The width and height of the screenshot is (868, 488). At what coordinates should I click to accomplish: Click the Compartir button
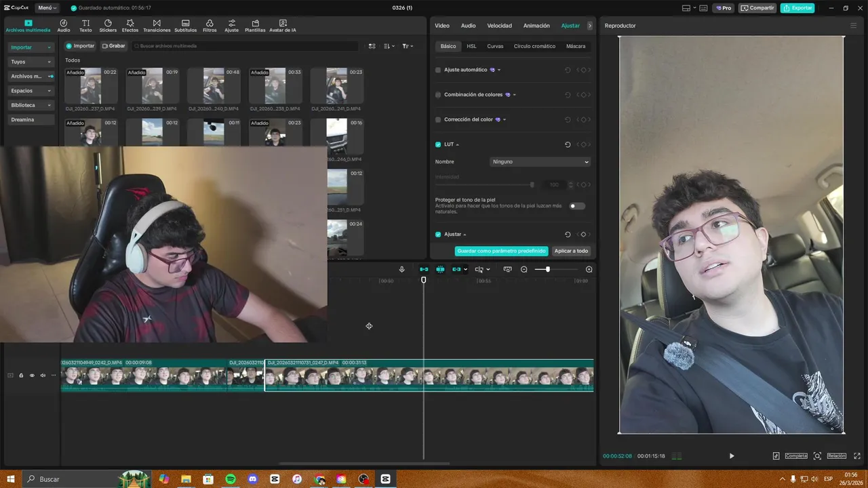click(x=758, y=8)
